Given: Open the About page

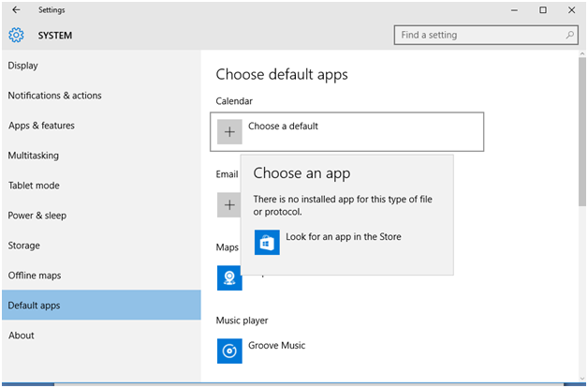Looking at the screenshot, I should (x=22, y=336).
